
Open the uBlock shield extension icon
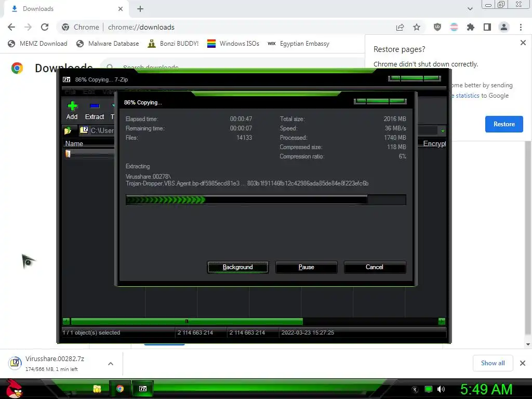[x=437, y=27]
